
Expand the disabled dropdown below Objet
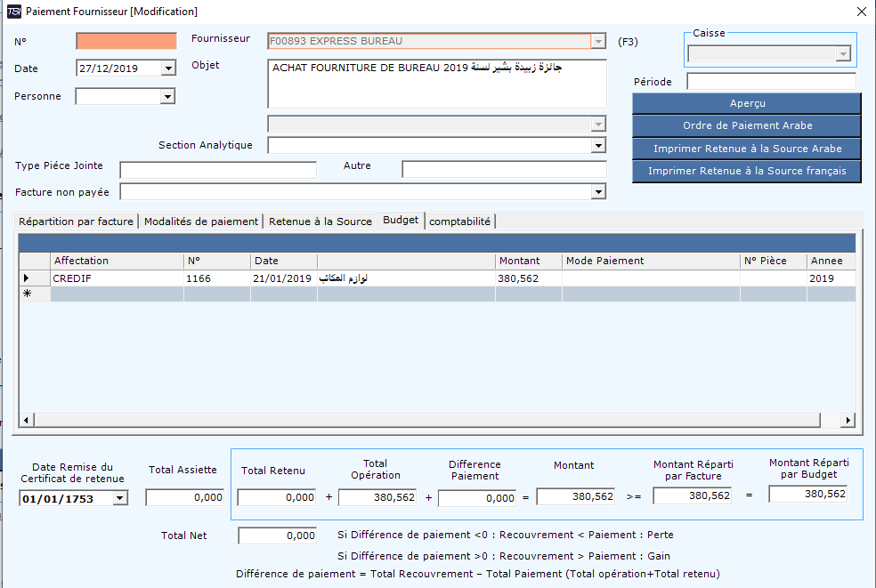click(x=597, y=124)
